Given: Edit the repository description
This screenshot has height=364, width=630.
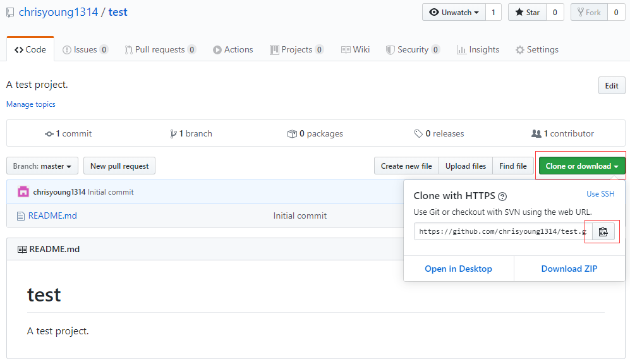Looking at the screenshot, I should click(612, 85).
